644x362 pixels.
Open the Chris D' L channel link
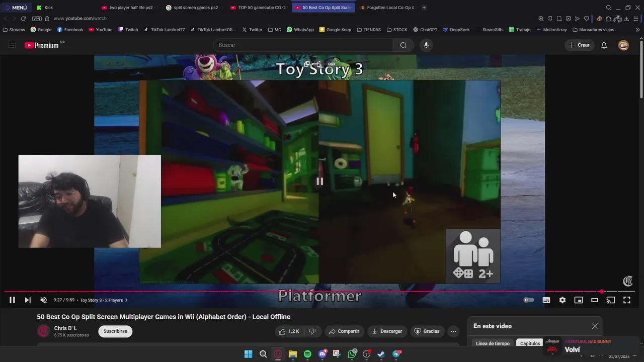(x=65, y=328)
